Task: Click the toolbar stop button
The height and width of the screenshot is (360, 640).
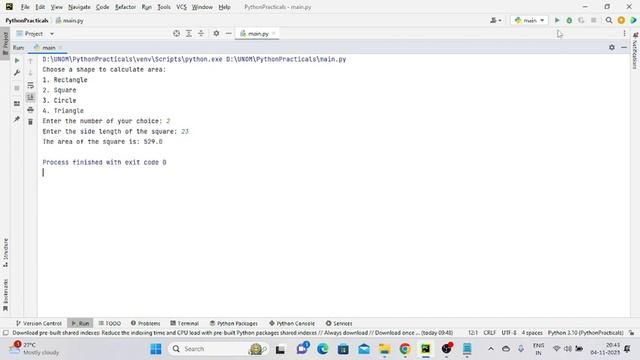Action: (594, 20)
